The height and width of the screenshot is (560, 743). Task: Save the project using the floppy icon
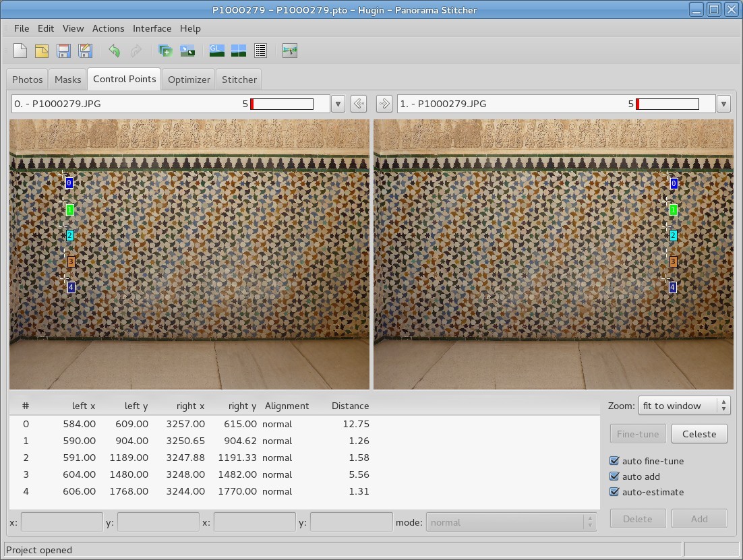click(63, 51)
